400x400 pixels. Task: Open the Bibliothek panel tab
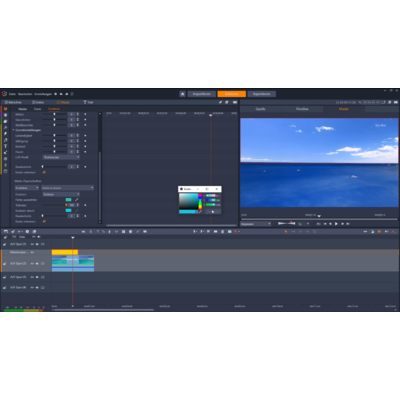[13, 102]
